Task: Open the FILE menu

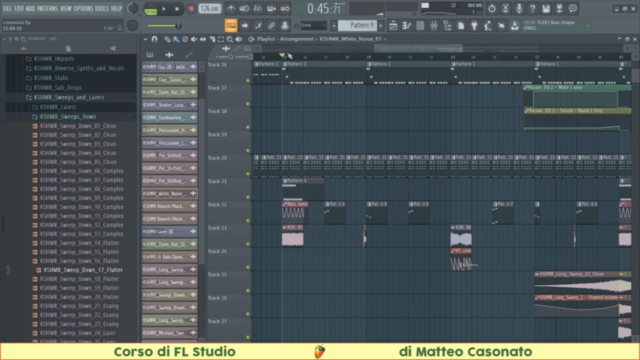Action: [7, 9]
